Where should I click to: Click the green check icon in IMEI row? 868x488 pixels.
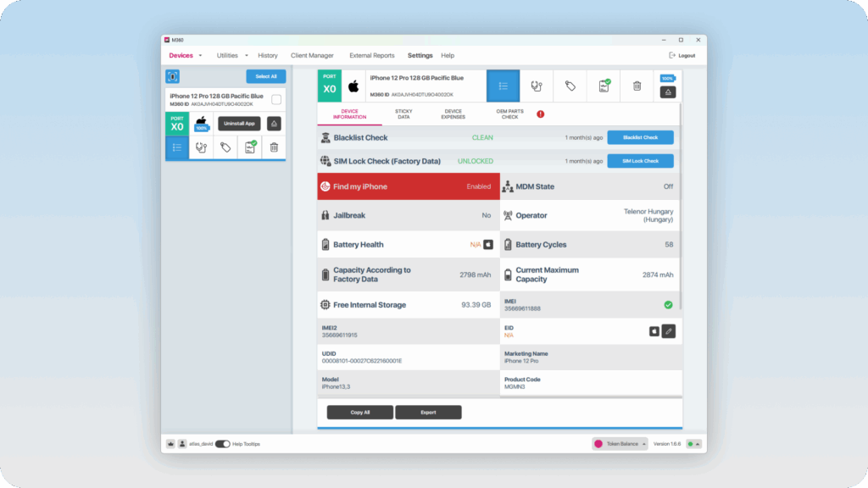point(668,305)
